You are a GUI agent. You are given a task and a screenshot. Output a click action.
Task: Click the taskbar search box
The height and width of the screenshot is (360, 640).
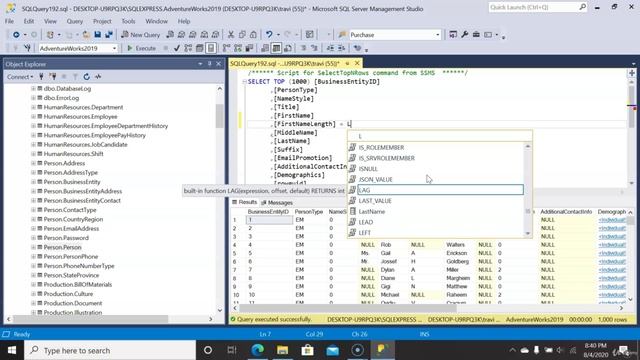pos(110,350)
